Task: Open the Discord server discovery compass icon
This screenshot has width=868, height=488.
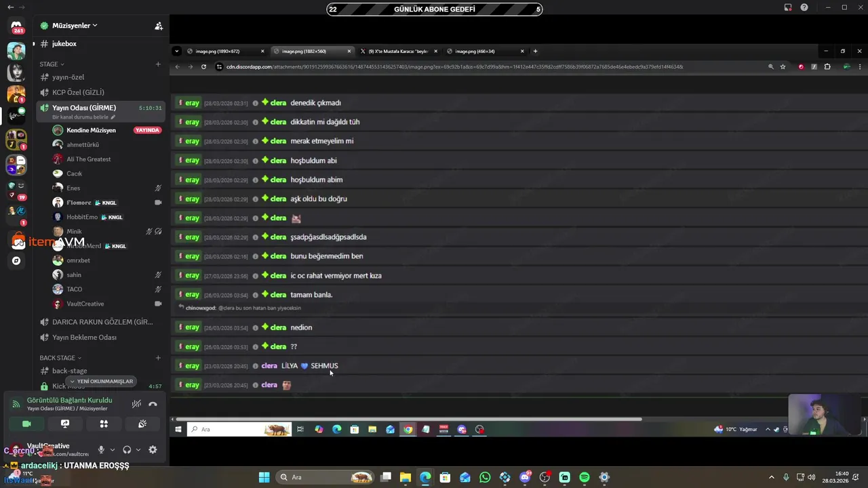Action: (x=16, y=260)
